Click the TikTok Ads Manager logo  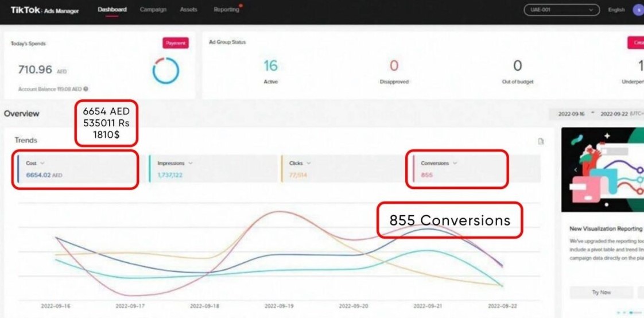point(45,10)
